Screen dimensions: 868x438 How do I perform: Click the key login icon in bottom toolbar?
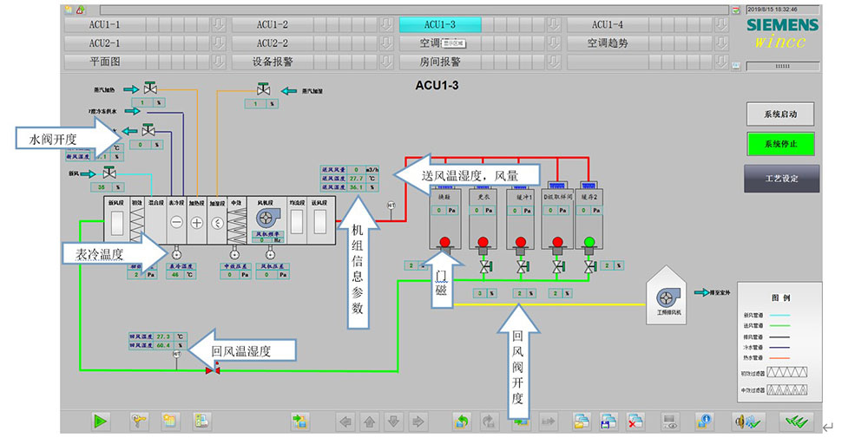tap(138, 422)
